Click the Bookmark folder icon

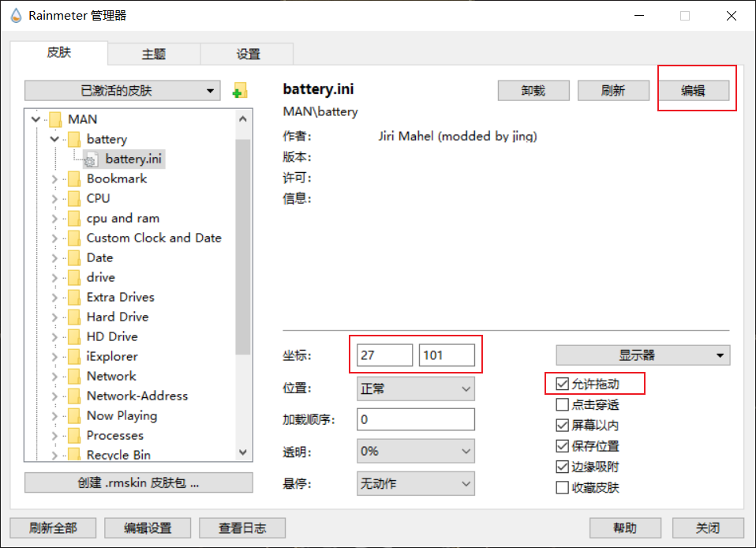coord(74,179)
